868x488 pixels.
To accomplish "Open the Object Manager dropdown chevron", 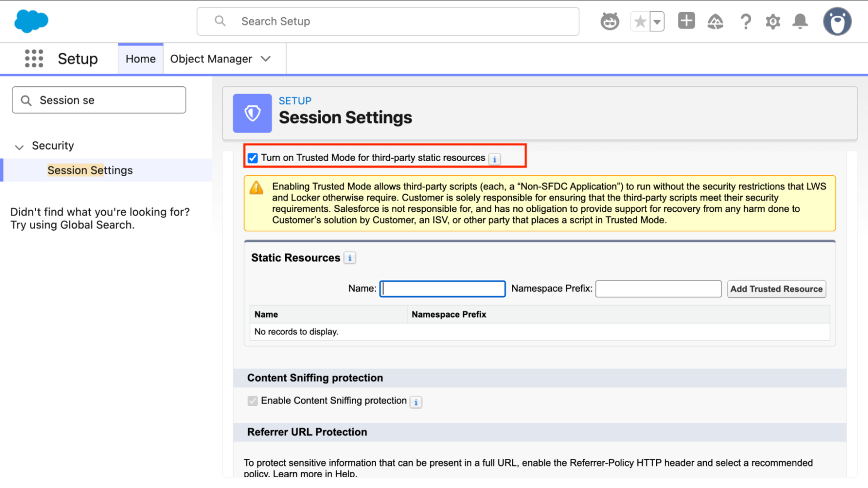I will (x=266, y=59).
